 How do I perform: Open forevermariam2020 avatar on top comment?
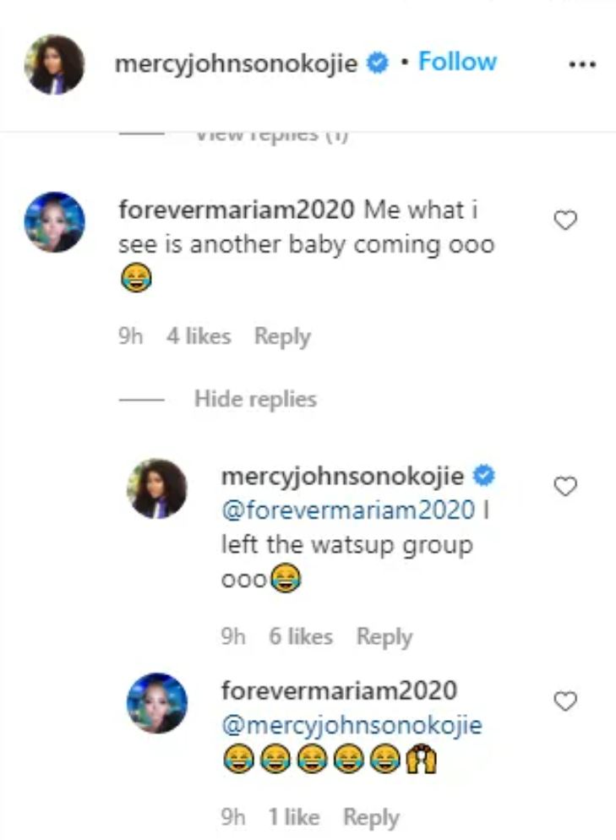point(56,221)
